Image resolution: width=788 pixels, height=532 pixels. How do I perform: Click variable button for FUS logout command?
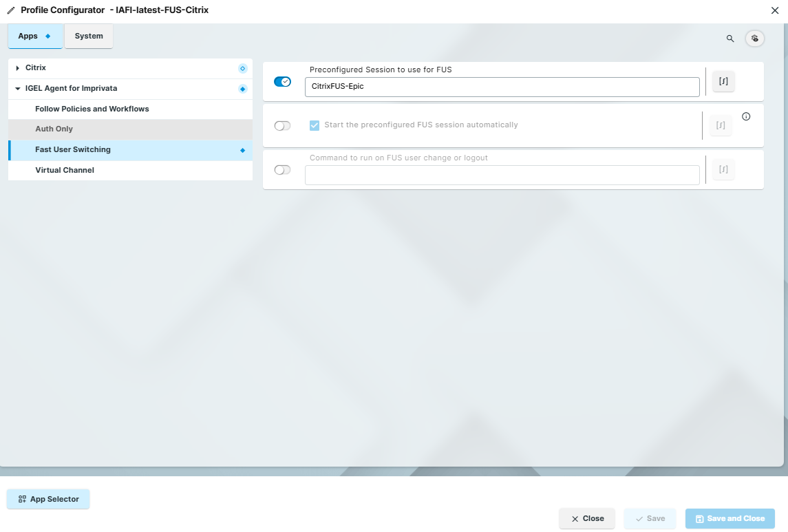[x=723, y=169]
